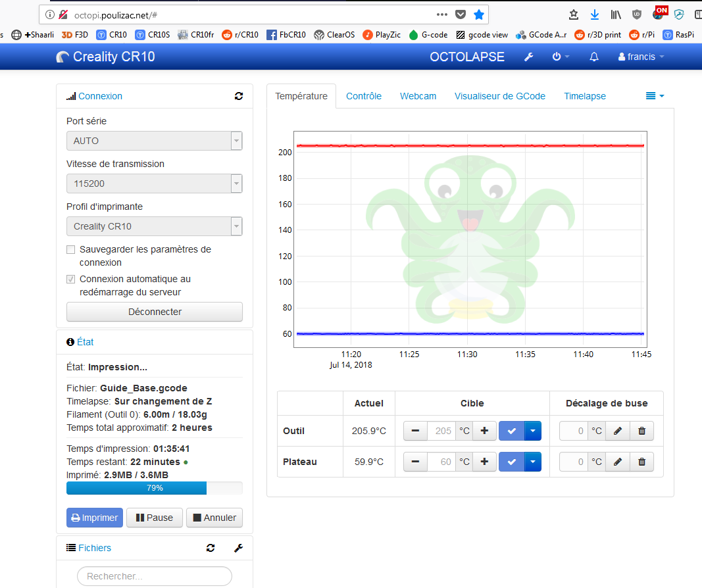702x588 pixels.
Task: Open OctoPrint settings wrench icon
Action: (529, 57)
